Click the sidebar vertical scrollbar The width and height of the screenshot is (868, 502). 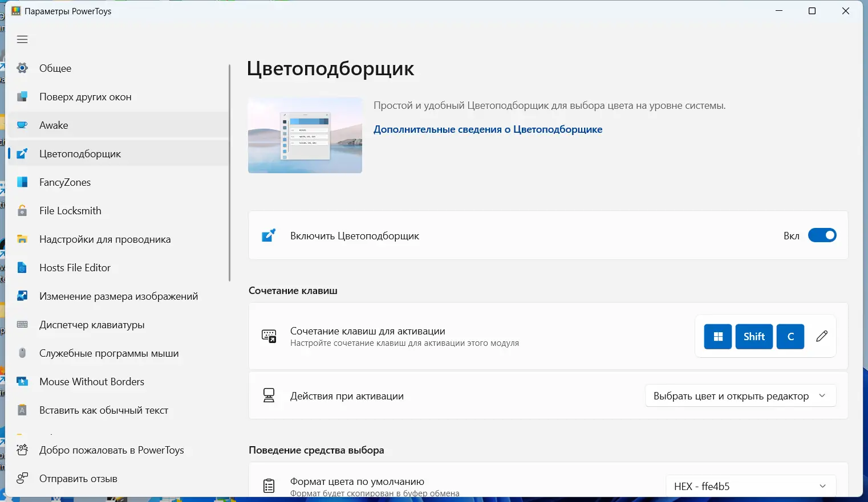(x=230, y=173)
